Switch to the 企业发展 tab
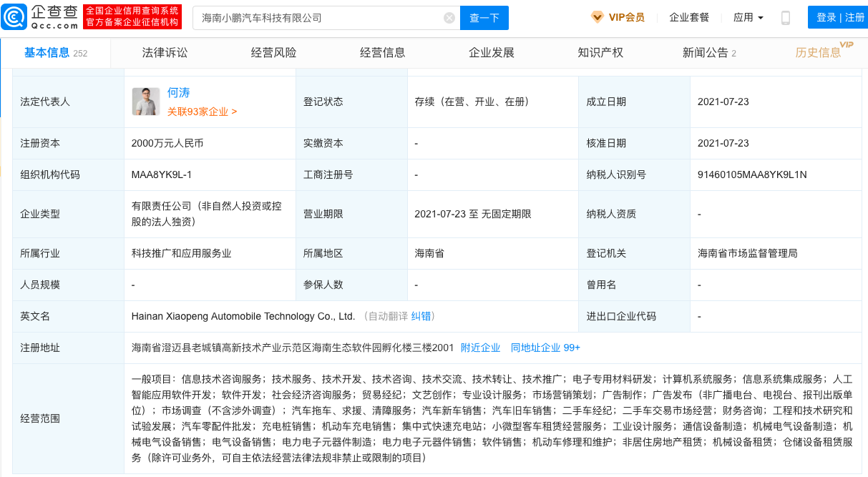Image resolution: width=868 pixels, height=477 pixels. click(492, 53)
